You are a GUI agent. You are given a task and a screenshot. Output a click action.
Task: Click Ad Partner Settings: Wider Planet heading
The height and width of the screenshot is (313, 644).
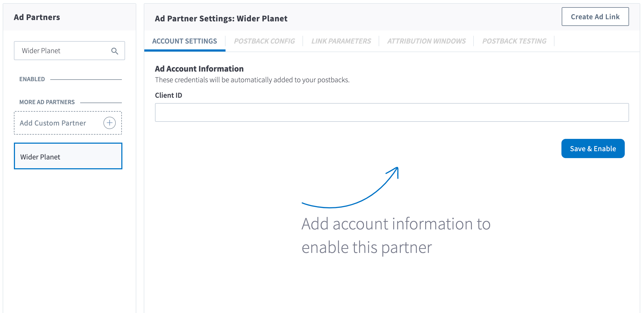pyautogui.click(x=221, y=18)
